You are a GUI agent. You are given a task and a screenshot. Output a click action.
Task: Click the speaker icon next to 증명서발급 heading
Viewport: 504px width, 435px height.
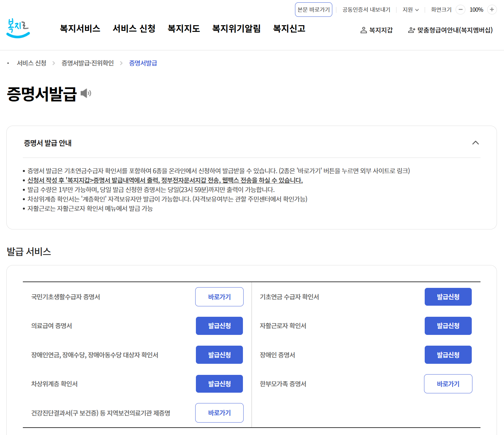(86, 93)
